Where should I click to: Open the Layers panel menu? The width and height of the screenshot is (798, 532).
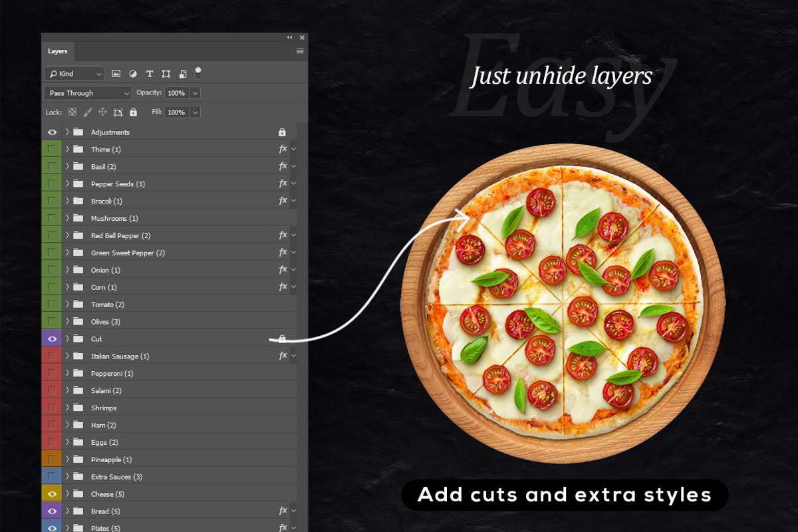click(x=300, y=51)
